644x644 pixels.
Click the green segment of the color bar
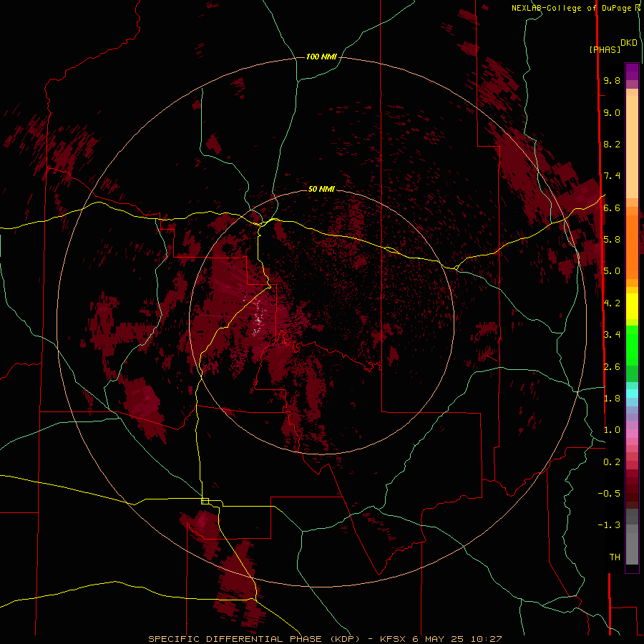click(x=632, y=346)
